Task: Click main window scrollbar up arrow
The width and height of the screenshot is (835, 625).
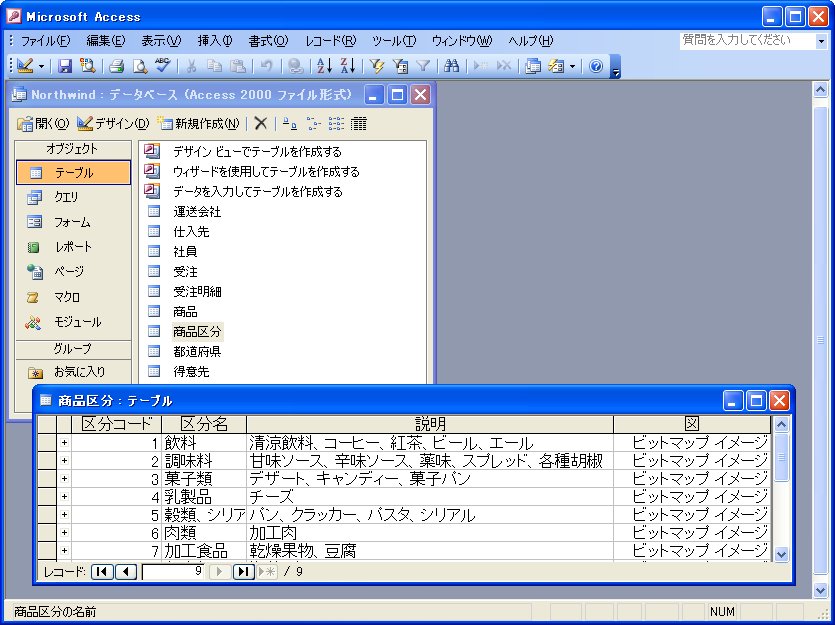Action: [x=821, y=90]
